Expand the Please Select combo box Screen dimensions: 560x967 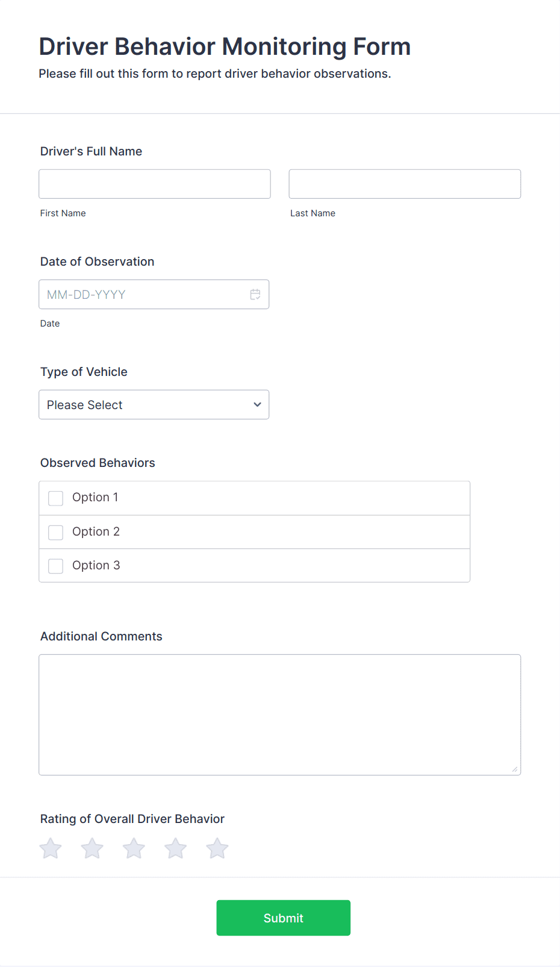click(x=154, y=404)
